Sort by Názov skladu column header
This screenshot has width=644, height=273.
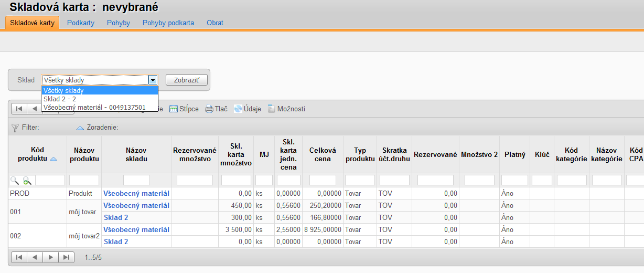tap(136, 155)
